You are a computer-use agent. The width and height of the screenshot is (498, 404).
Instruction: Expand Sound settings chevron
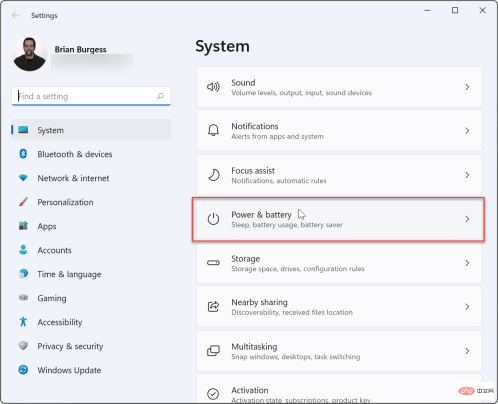[467, 87]
